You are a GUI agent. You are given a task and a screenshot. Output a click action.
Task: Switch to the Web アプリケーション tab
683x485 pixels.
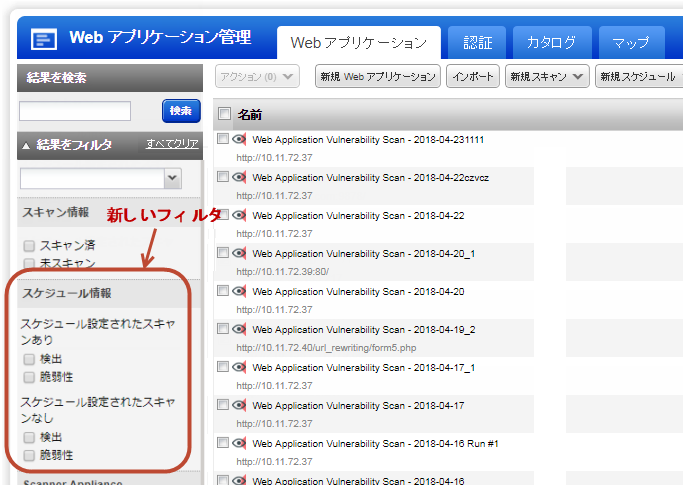click(358, 43)
